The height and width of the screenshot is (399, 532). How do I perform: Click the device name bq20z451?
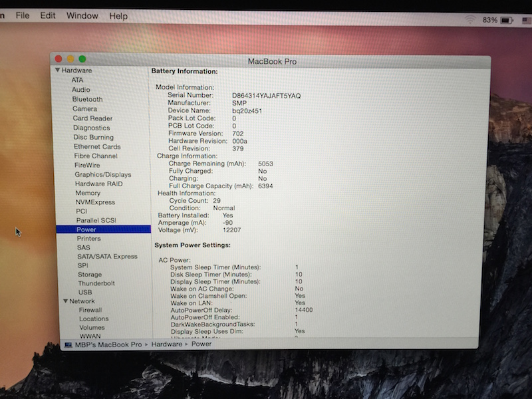[x=247, y=111]
